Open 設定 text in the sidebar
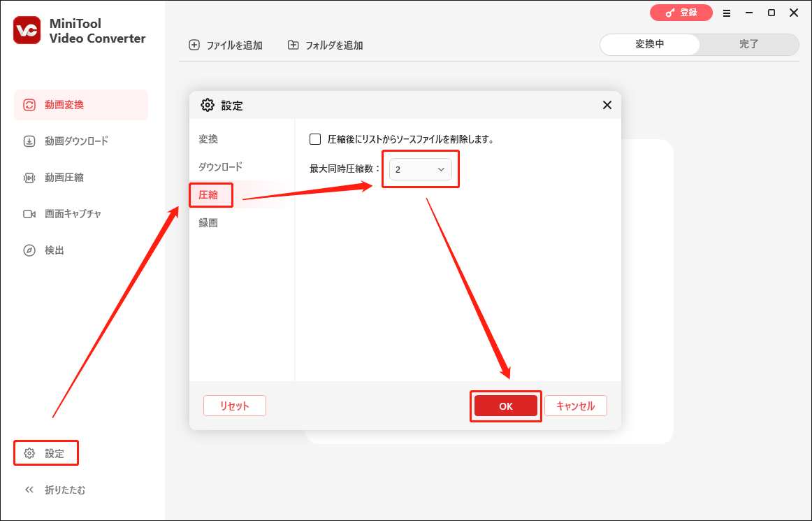 point(55,454)
